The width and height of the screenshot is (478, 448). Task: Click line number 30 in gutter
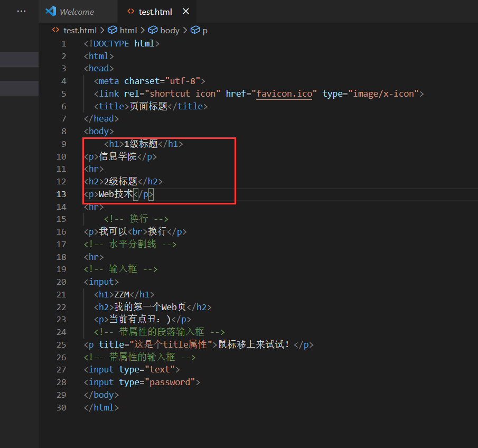click(x=61, y=408)
